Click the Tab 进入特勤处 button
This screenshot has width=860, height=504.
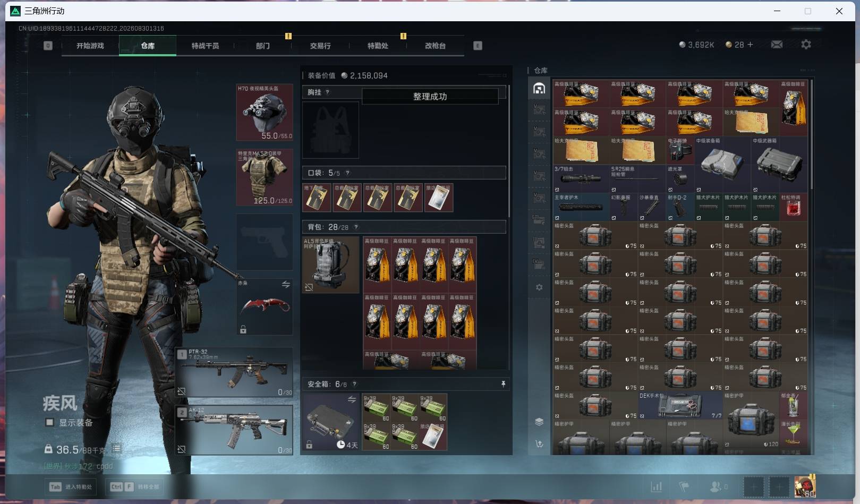[x=71, y=486]
